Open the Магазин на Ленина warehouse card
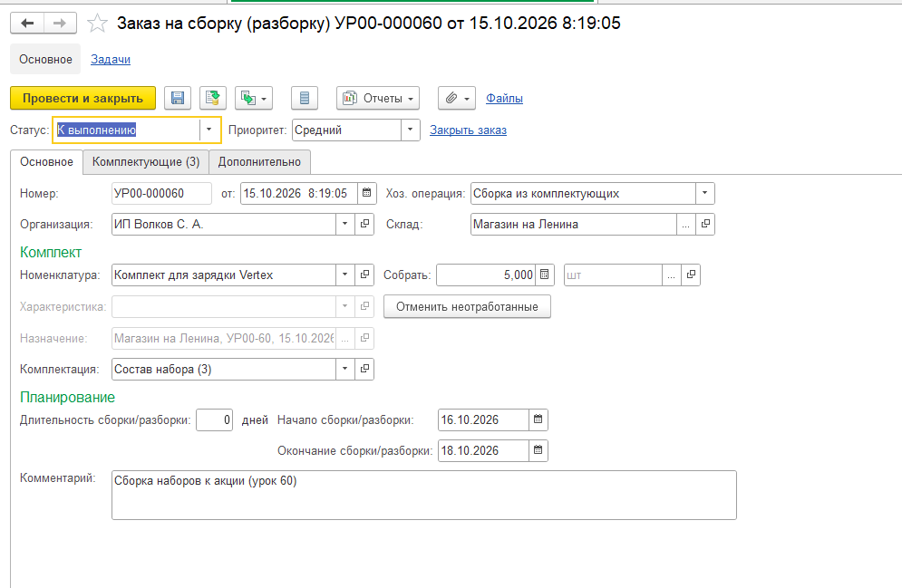This screenshot has height=588, width=902. (705, 224)
